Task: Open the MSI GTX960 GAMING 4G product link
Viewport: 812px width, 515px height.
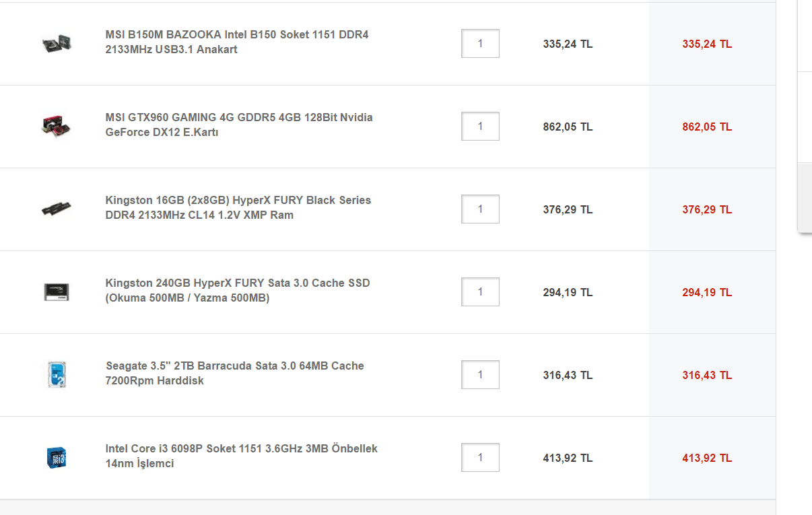Action: 239,125
